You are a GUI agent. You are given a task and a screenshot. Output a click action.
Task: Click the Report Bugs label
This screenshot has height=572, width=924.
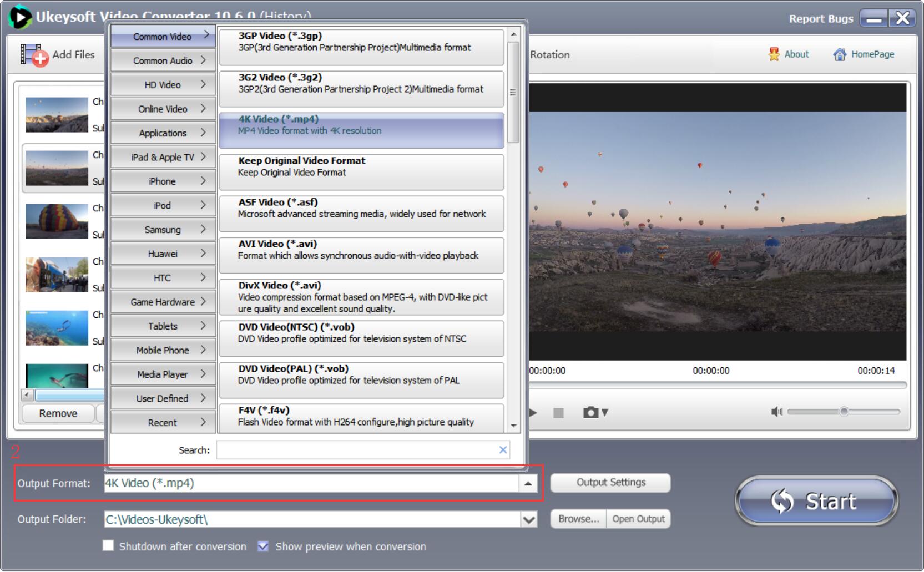(x=820, y=18)
